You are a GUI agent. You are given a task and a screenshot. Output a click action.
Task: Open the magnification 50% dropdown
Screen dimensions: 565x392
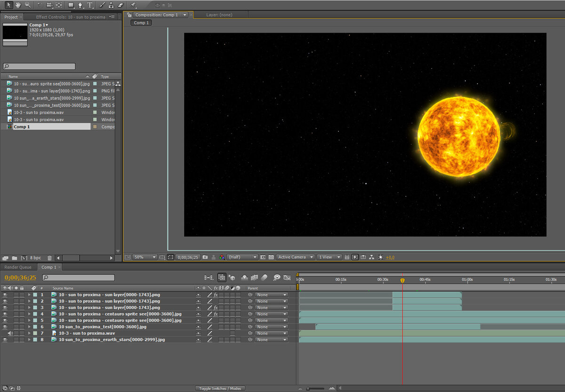[145, 257]
